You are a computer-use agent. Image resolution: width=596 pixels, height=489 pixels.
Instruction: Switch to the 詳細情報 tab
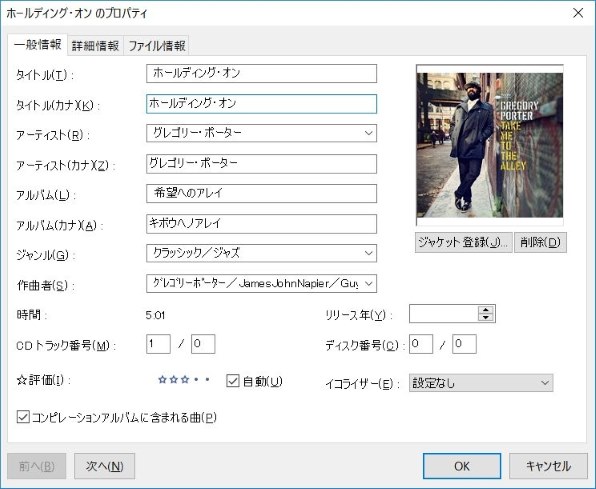click(x=95, y=46)
